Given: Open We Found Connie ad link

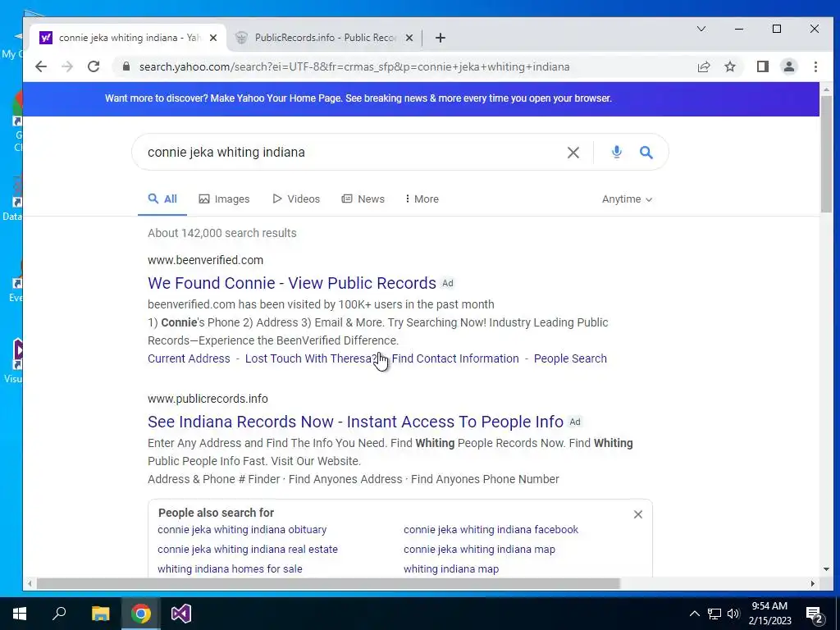Looking at the screenshot, I should coord(292,283).
